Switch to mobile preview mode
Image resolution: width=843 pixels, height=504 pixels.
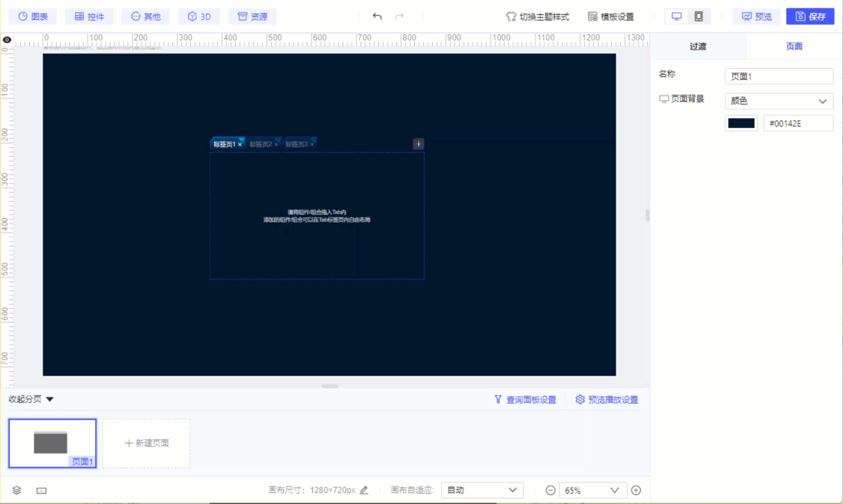[x=699, y=16]
